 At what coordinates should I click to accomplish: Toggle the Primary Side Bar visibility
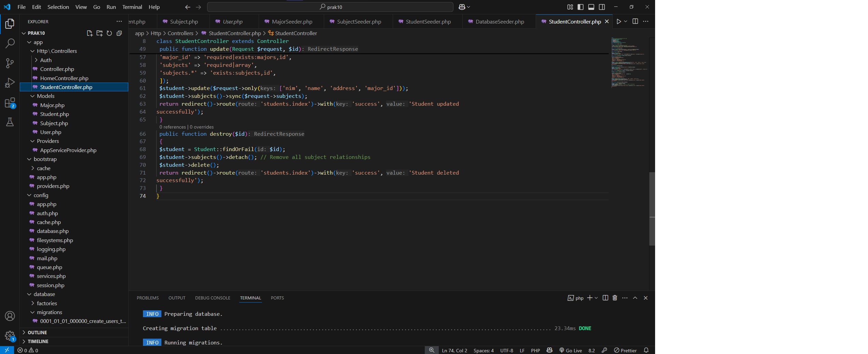(581, 7)
